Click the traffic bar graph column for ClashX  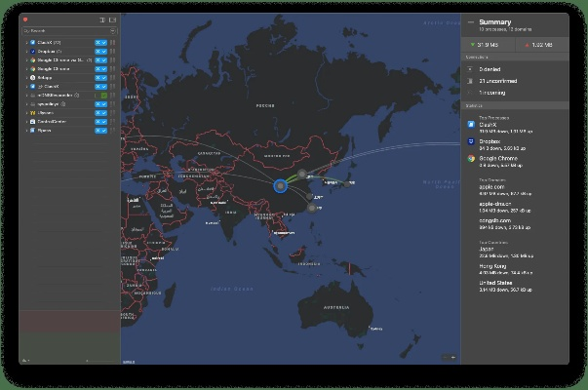click(x=113, y=43)
